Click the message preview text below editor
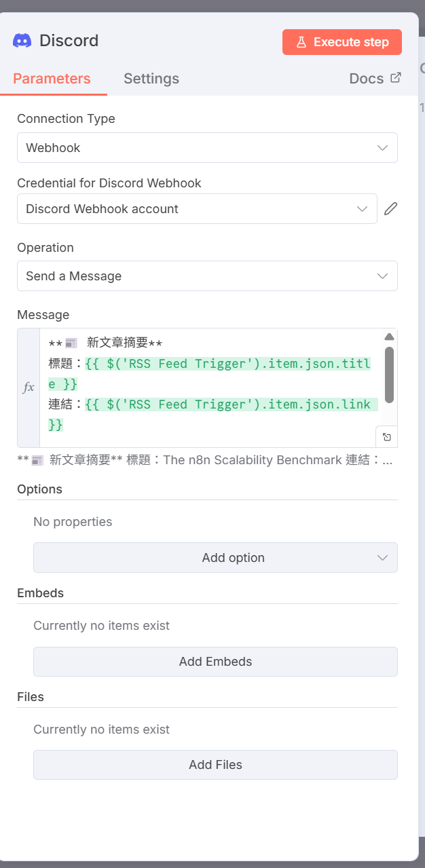 point(204,460)
